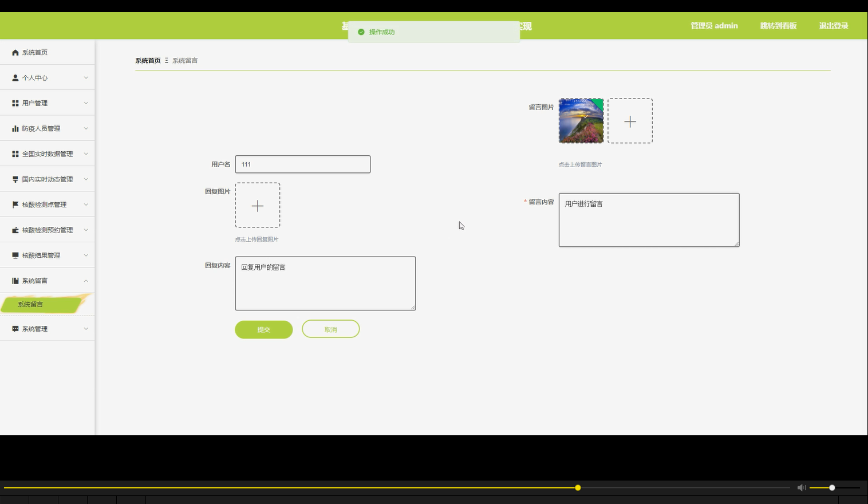Click the home icon beside 系统首页
The width and height of the screenshot is (868, 504).
point(15,53)
